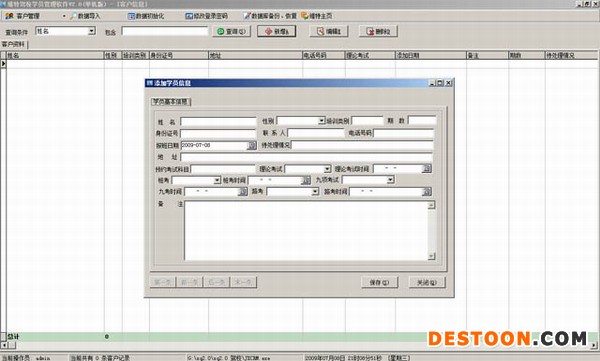Click the homepage icon at toolbar end

click(x=305, y=16)
